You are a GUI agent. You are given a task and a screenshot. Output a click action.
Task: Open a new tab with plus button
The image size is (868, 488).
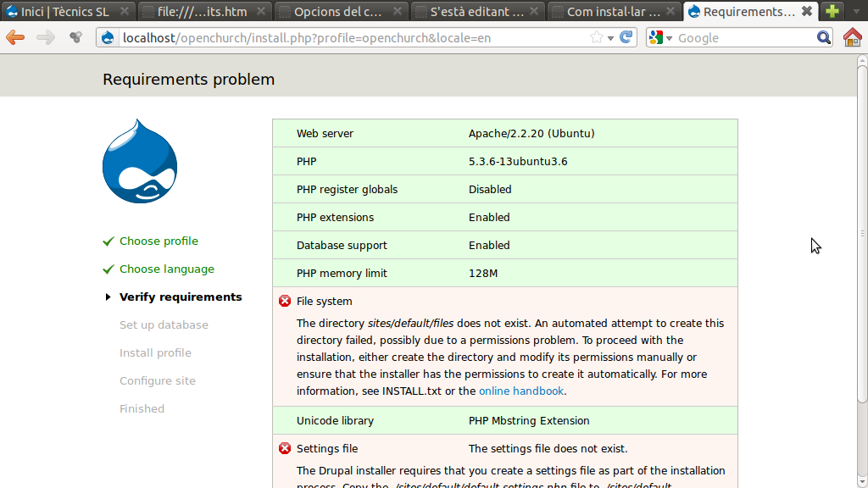click(x=832, y=12)
